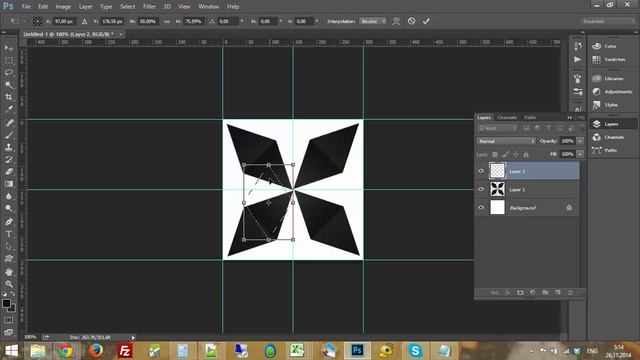
Task: Open the layer style fx menu
Action: click(507, 292)
